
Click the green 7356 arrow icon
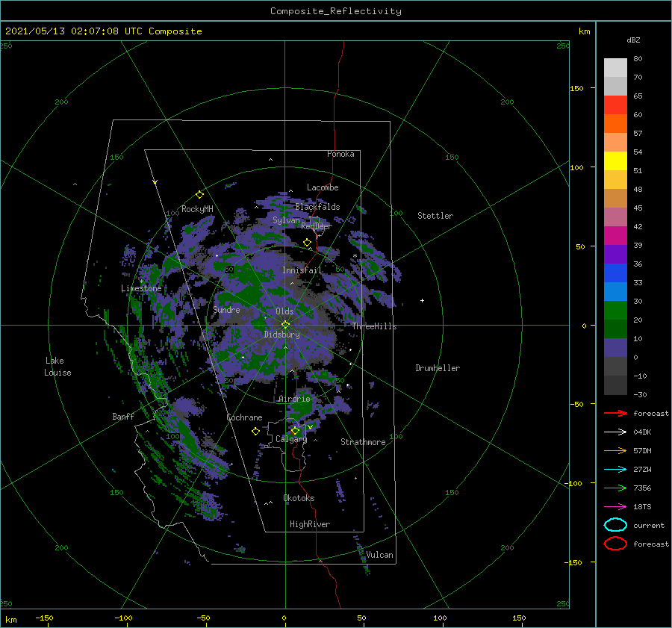[x=615, y=488]
